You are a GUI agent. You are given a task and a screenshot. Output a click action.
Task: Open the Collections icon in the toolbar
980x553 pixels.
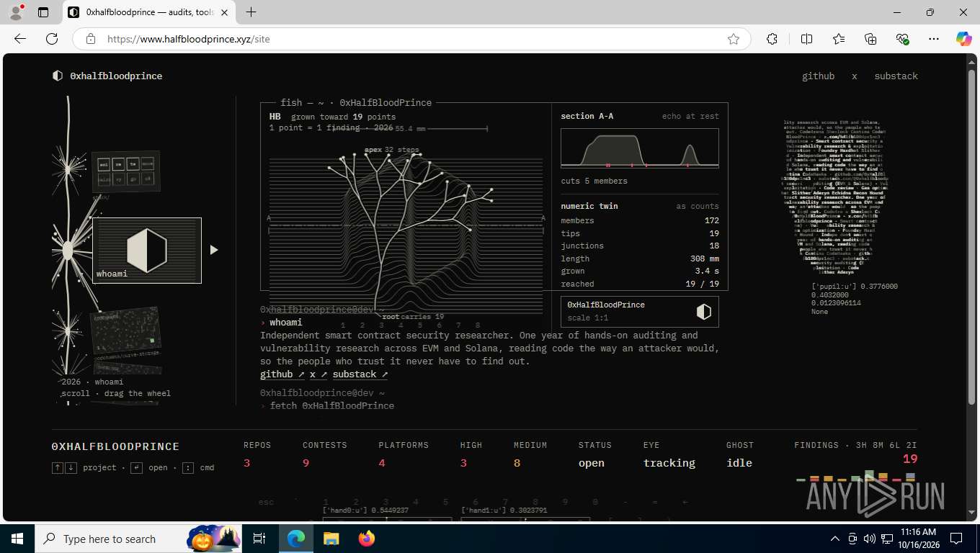(870, 39)
